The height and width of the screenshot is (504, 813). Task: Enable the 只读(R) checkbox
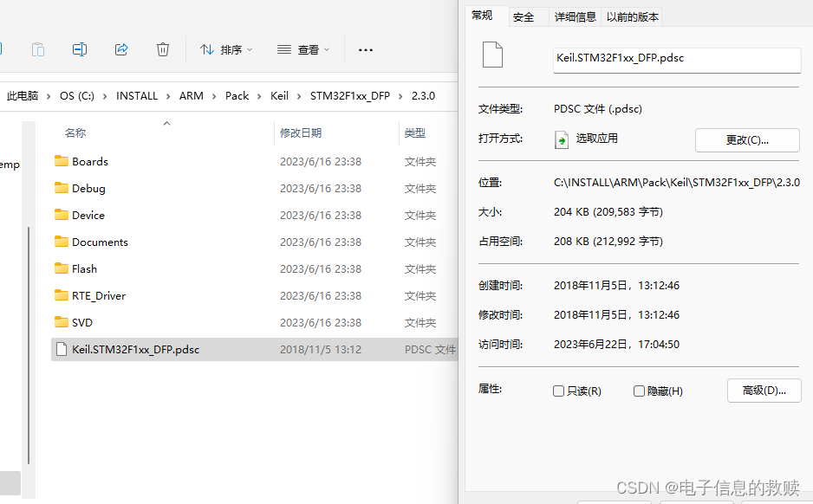coord(558,391)
